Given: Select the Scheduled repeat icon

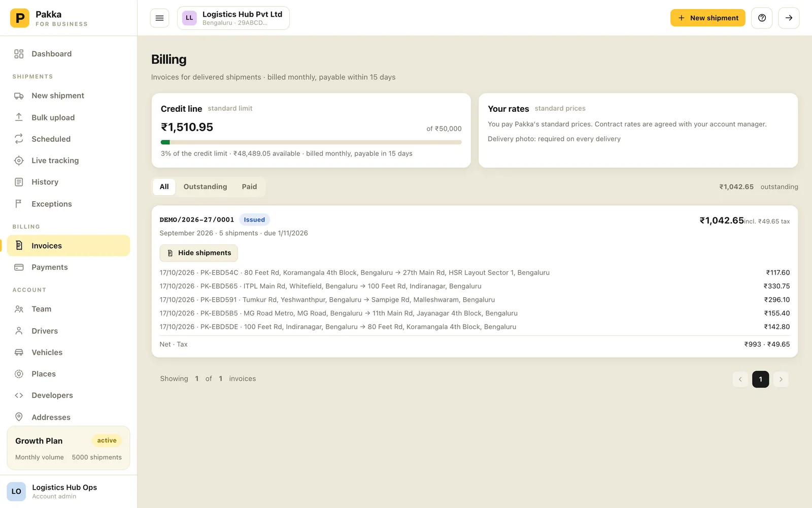Looking at the screenshot, I should 19,139.
